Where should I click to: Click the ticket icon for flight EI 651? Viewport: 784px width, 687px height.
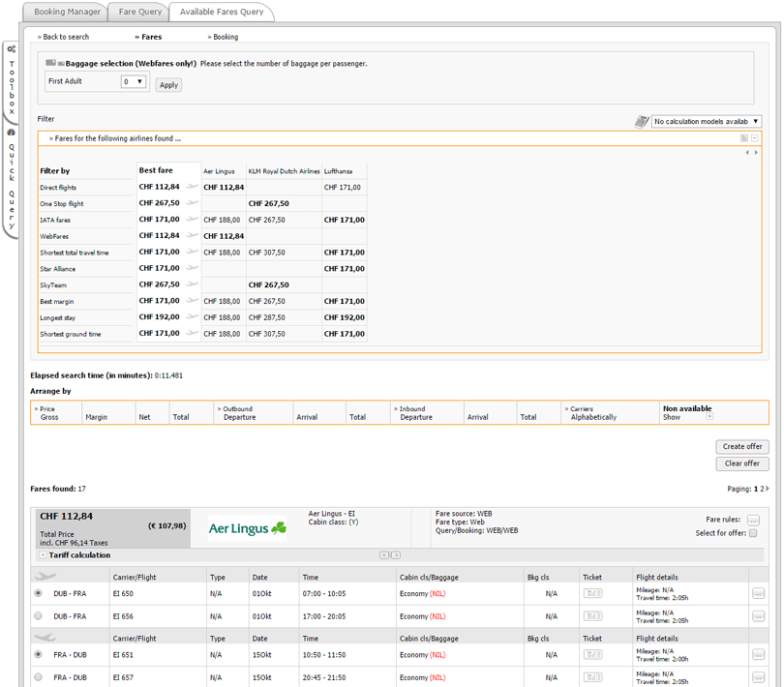(592, 654)
